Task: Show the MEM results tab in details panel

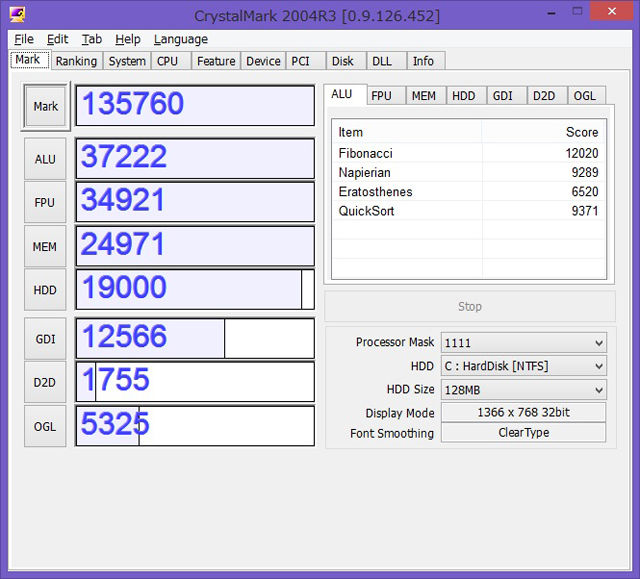Action: 424,96
